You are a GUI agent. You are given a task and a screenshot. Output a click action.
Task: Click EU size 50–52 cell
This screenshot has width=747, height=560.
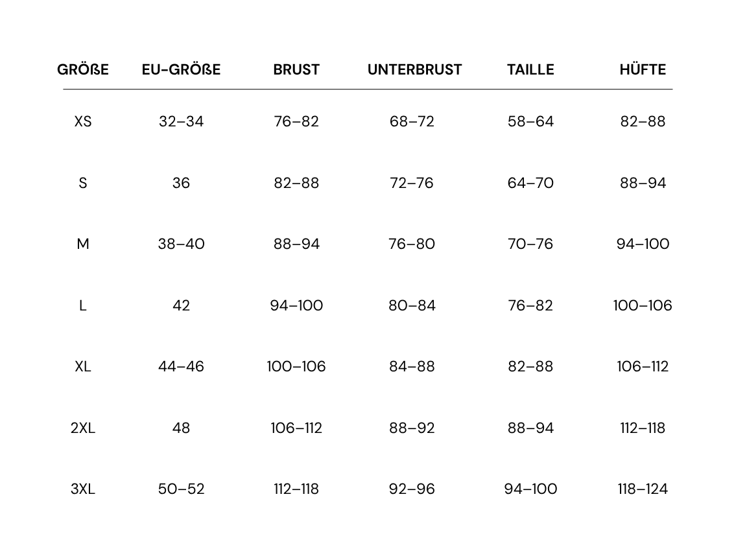click(x=181, y=489)
